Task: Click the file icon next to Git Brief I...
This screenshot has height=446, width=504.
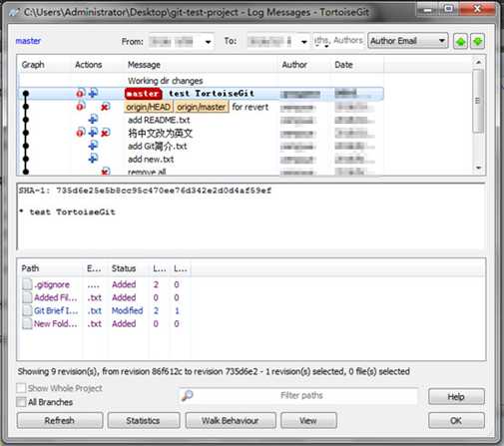Action: pyautogui.click(x=27, y=310)
